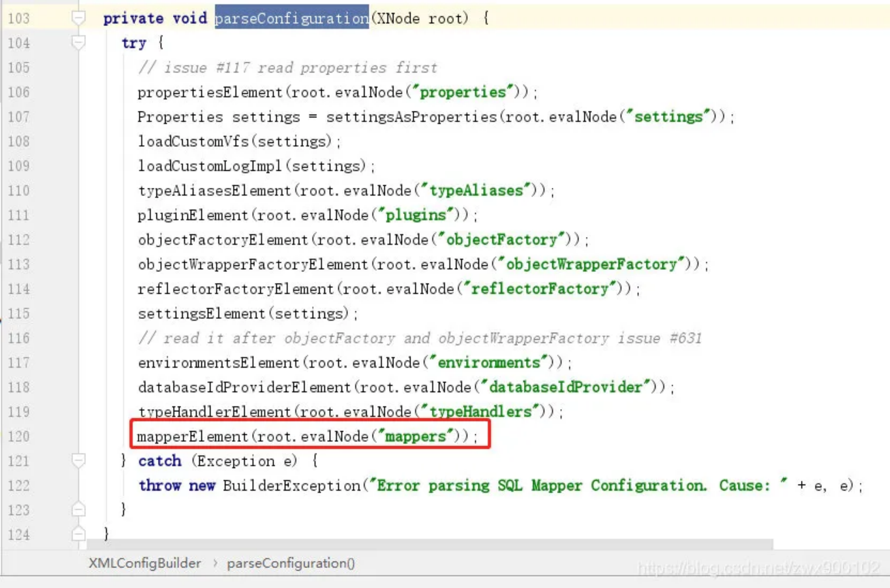
Task: Click the highlighted parseConfiguration identifier
Action: click(x=291, y=18)
